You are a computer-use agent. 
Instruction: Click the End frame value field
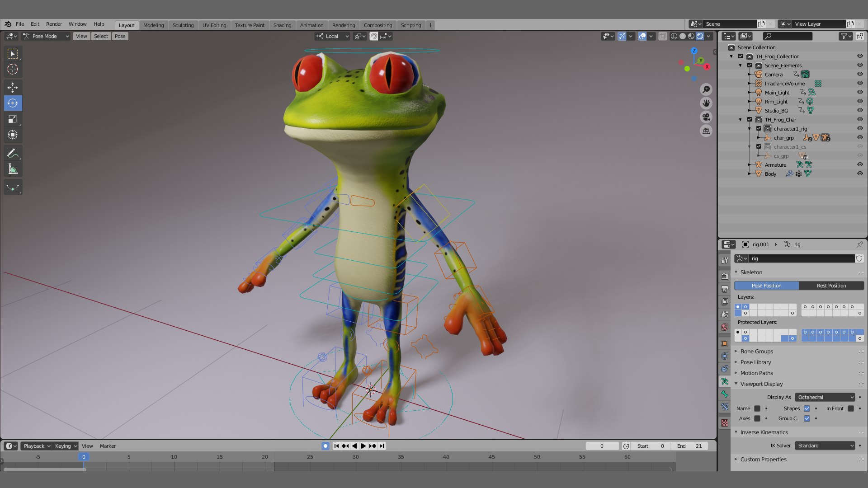[689, 446]
